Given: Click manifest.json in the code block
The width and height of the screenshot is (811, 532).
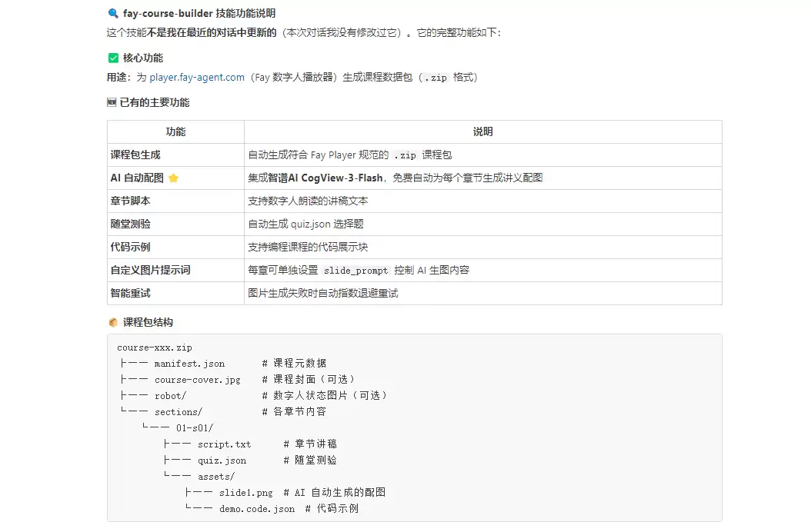Looking at the screenshot, I should pos(189,364).
